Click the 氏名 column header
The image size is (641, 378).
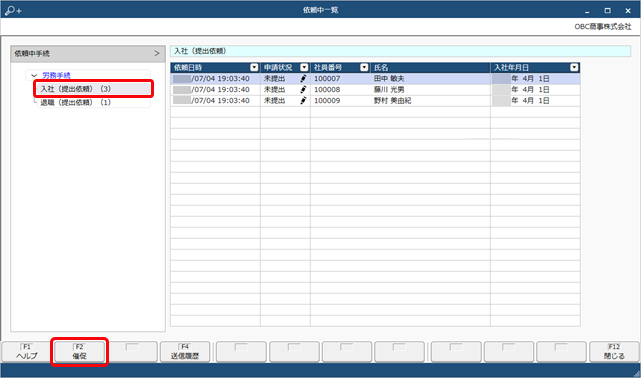click(x=430, y=67)
